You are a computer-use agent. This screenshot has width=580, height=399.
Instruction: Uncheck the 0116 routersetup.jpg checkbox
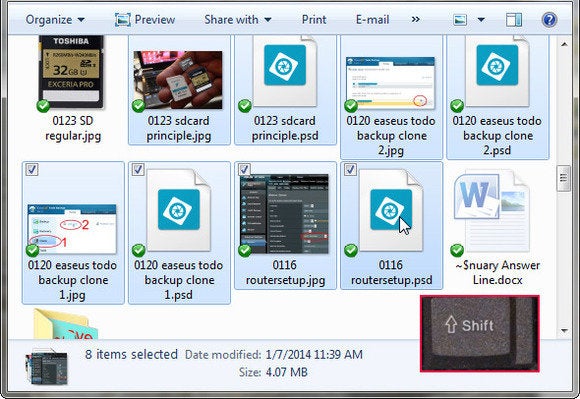tap(244, 169)
